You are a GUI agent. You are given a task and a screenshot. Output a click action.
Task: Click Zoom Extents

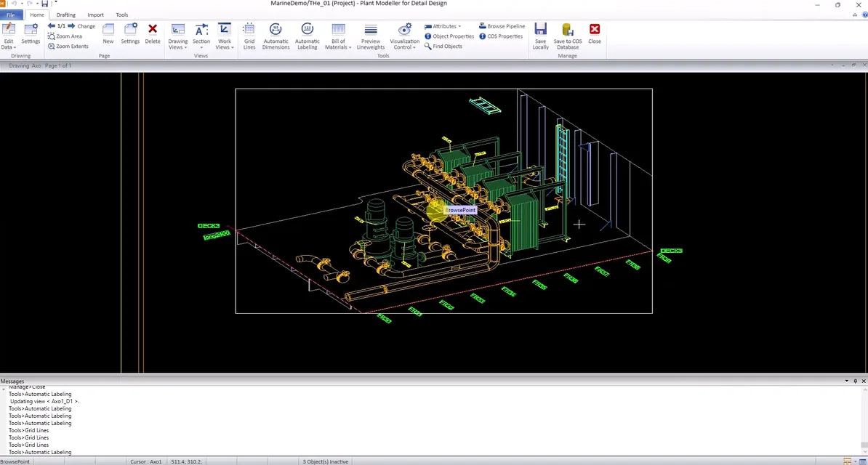[x=68, y=46]
